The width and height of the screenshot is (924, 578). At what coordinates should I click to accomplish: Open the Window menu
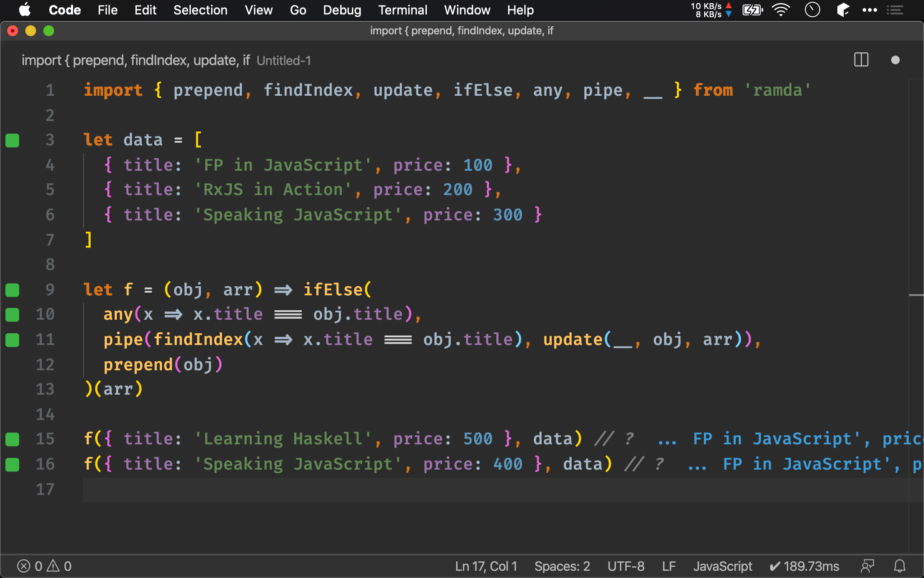click(467, 10)
